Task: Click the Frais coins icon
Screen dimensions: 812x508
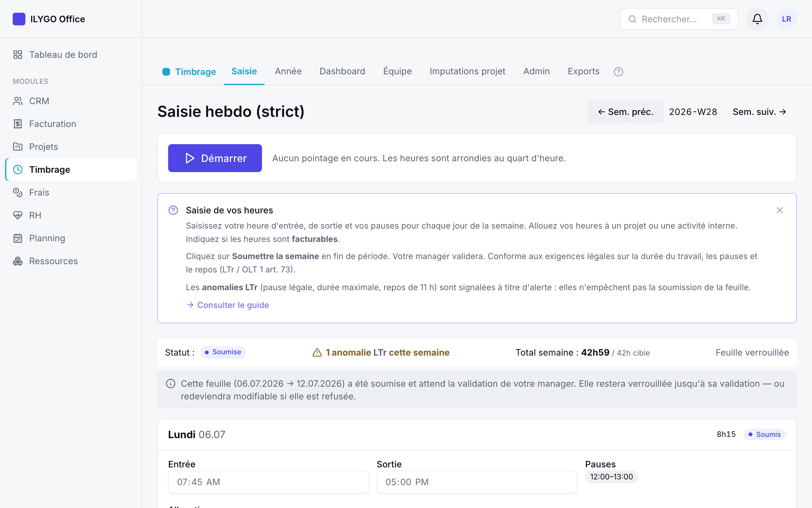Action: [x=18, y=192]
